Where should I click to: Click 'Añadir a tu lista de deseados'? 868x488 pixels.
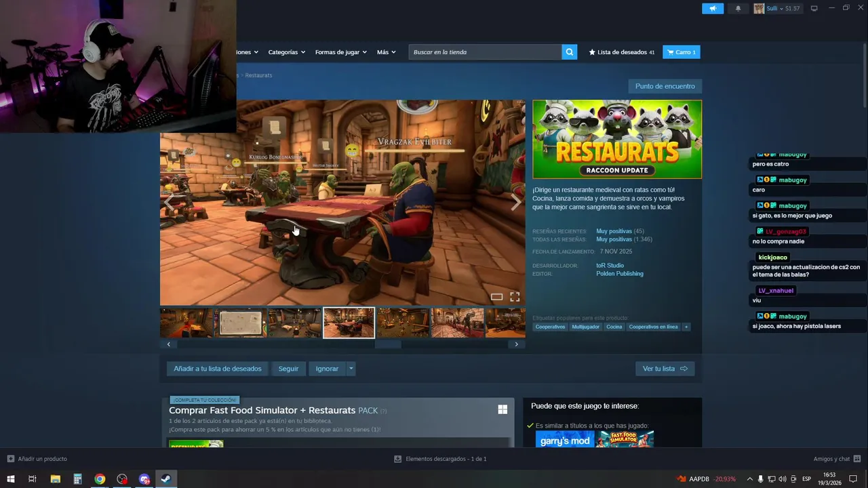click(218, 369)
